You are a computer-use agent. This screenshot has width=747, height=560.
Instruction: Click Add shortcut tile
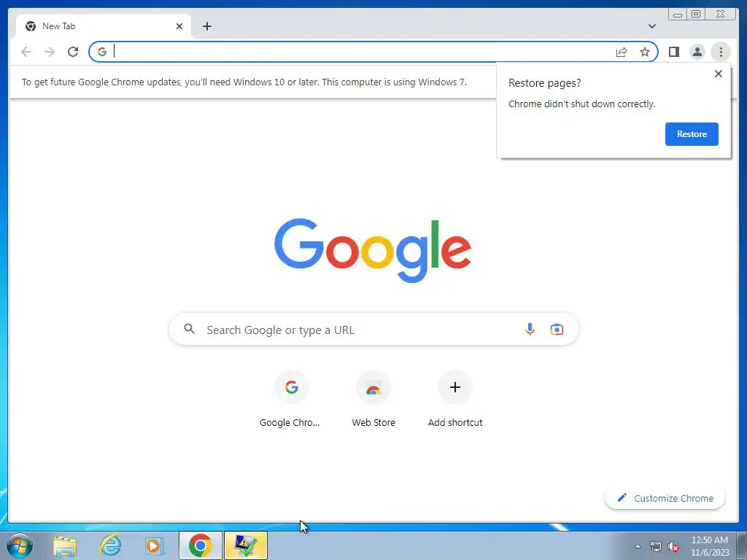coord(455,400)
